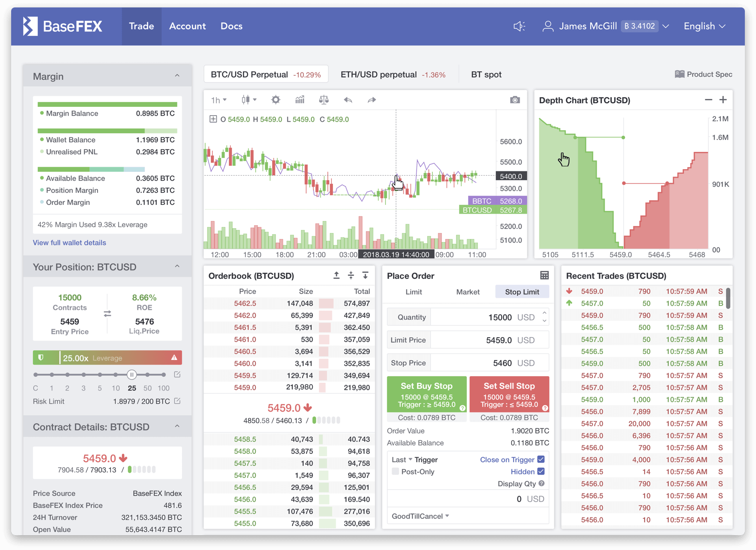Image resolution: width=756 pixels, height=550 pixels.
Task: Collapse the Contract Details panel
Action: (177, 426)
